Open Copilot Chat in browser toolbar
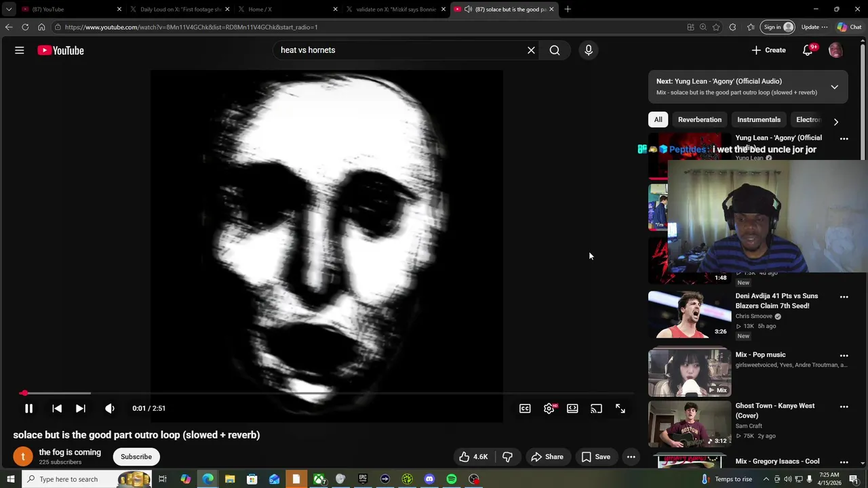The height and width of the screenshot is (488, 868). pyautogui.click(x=849, y=27)
